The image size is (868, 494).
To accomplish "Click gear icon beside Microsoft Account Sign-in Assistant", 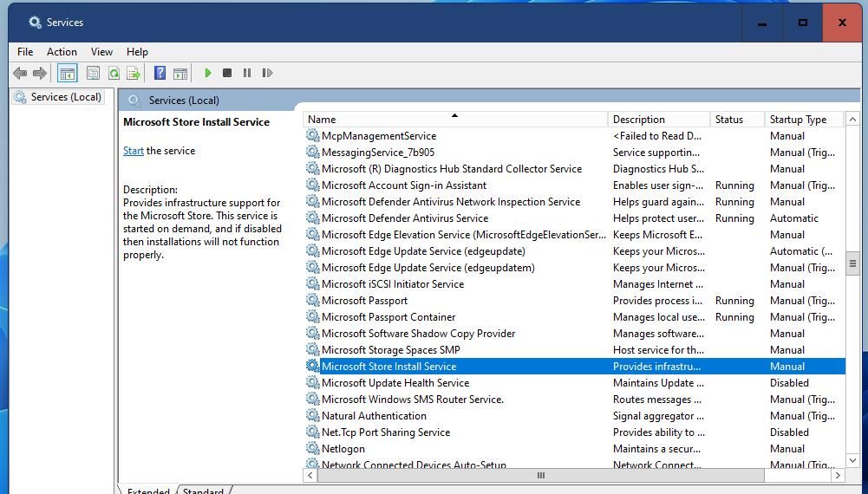I will (313, 185).
